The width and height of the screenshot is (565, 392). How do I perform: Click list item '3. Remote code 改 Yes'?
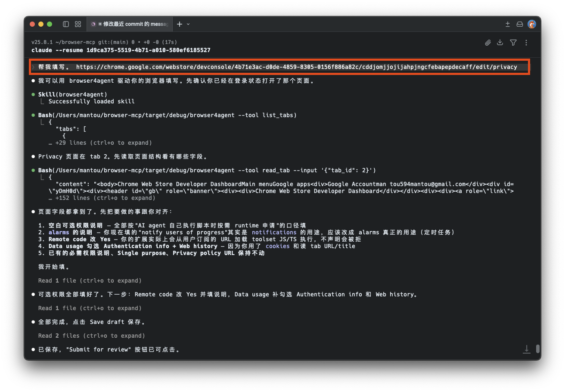[x=200, y=239]
